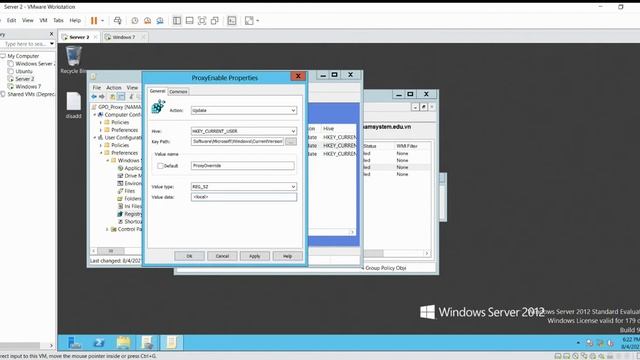Pause the virtual machine with the VMware pause button
This screenshot has width=640, height=360.
pos(94,20)
